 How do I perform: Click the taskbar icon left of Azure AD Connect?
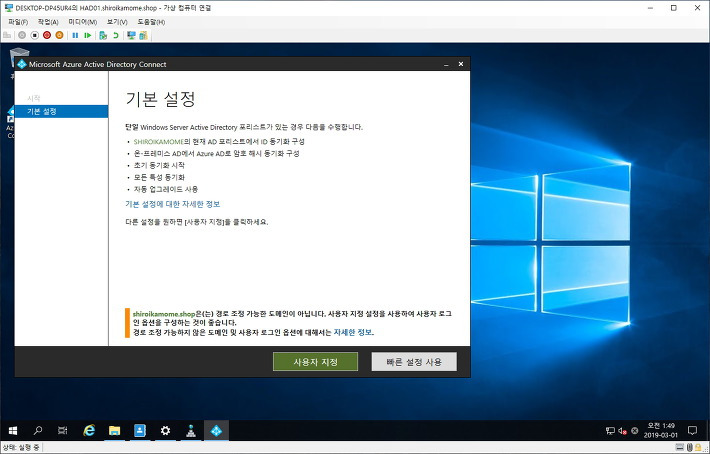tap(191, 430)
